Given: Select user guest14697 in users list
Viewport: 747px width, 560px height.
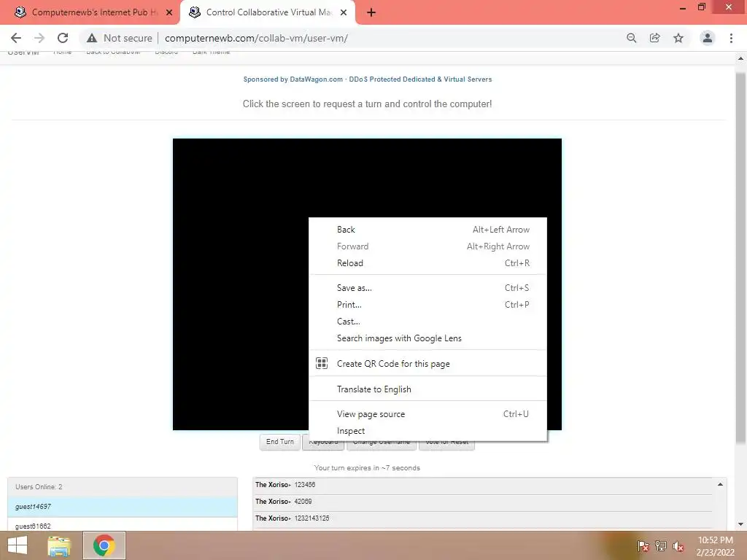Looking at the screenshot, I should (x=123, y=507).
